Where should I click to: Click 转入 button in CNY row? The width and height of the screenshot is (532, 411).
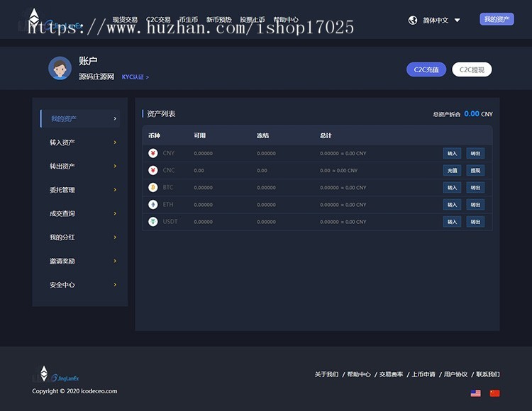coord(452,153)
